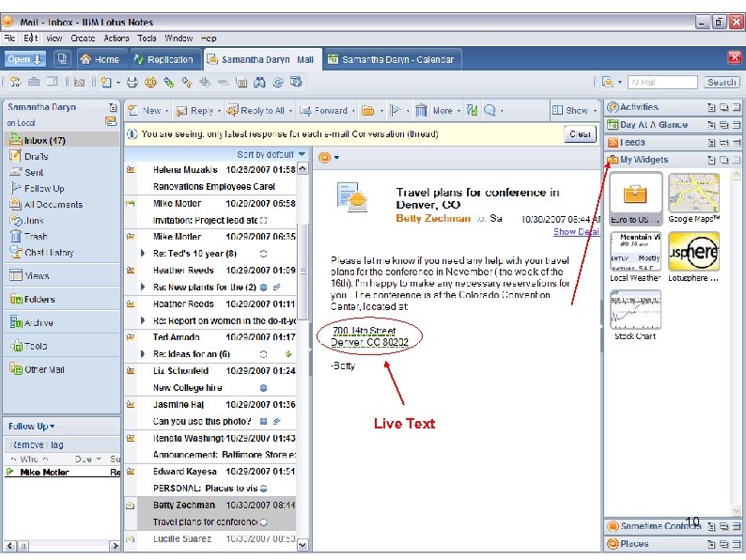Click the chat bubble icon in toolbar
This screenshot has width=746, height=560.
[x=490, y=110]
